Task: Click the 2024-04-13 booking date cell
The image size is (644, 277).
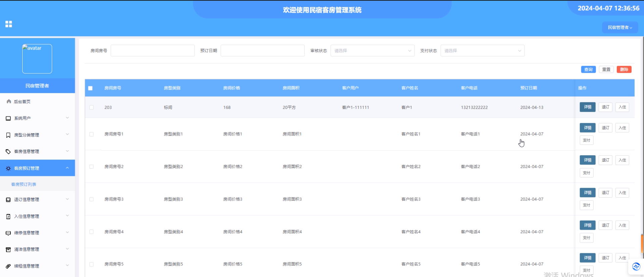Action: click(x=532, y=107)
